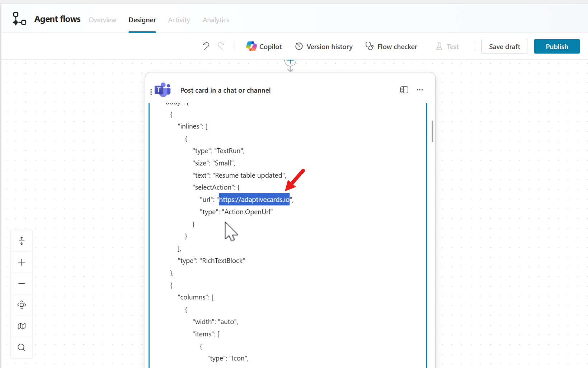Zoom in using the canvas plus icon
The image size is (588, 368).
point(22,262)
